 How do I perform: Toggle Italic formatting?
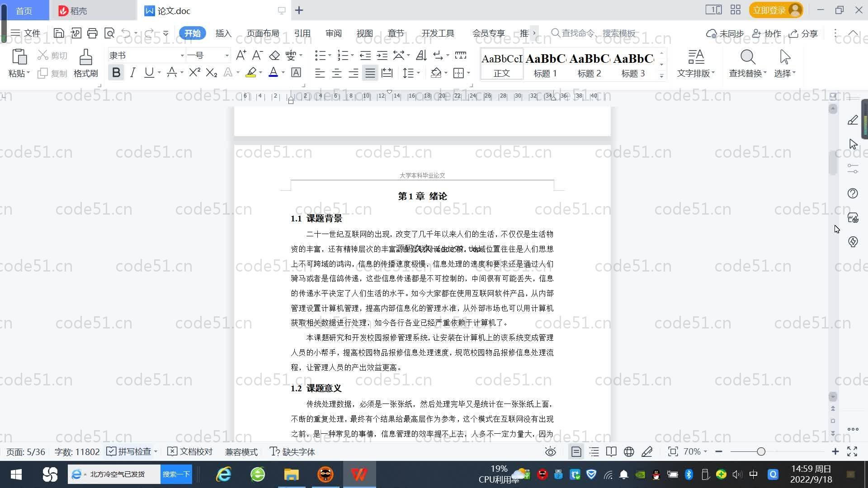point(132,72)
